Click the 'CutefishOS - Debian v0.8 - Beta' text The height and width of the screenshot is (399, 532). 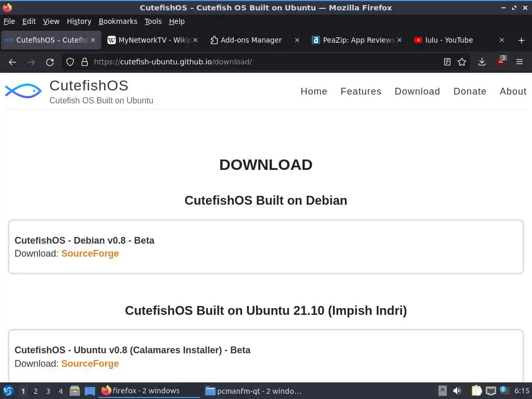85,240
